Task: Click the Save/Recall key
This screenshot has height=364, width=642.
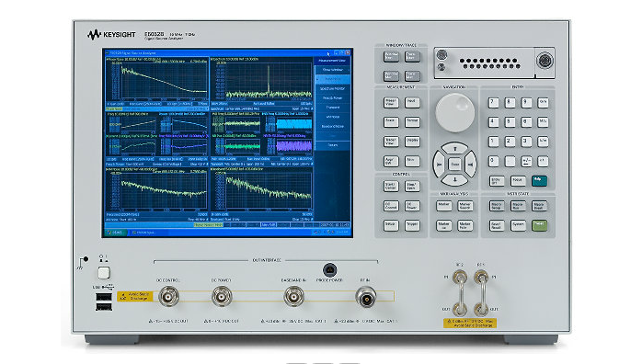Action: click(497, 225)
